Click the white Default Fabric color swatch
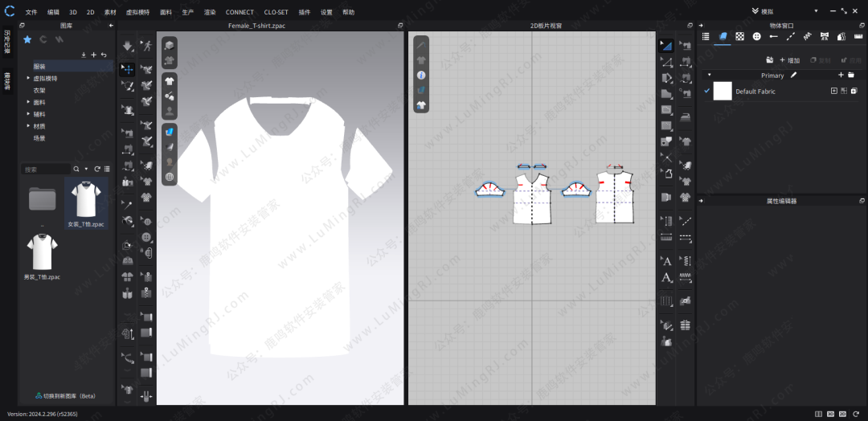Viewport: 868px width, 421px height. click(723, 91)
